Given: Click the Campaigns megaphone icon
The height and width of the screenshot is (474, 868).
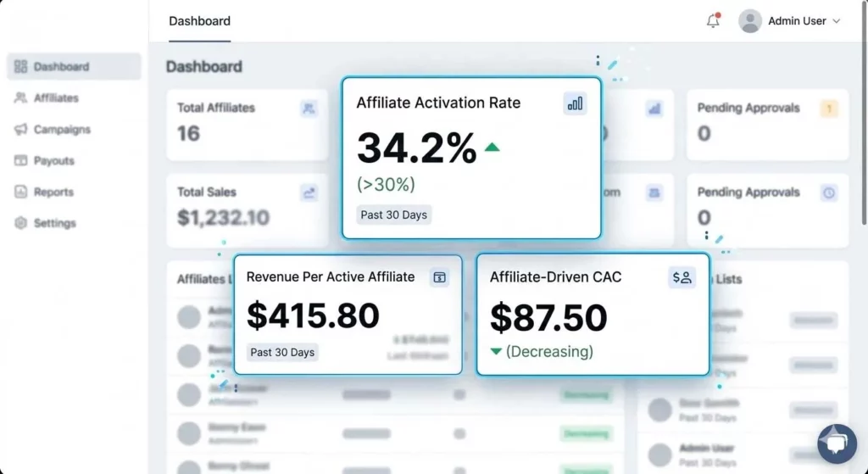Looking at the screenshot, I should [x=20, y=130].
